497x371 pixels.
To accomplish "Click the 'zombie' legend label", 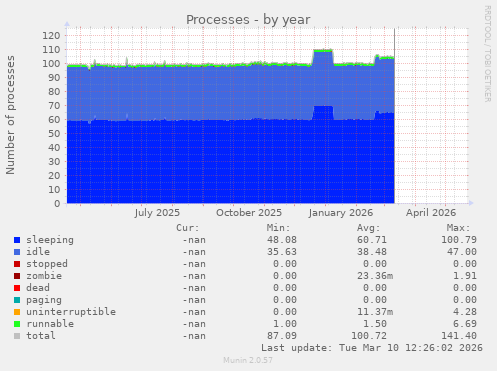I will click(44, 276).
